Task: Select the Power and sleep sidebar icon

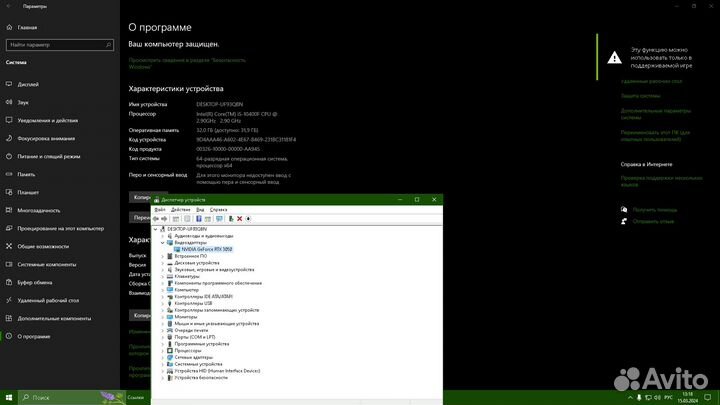Action: [x=9, y=156]
